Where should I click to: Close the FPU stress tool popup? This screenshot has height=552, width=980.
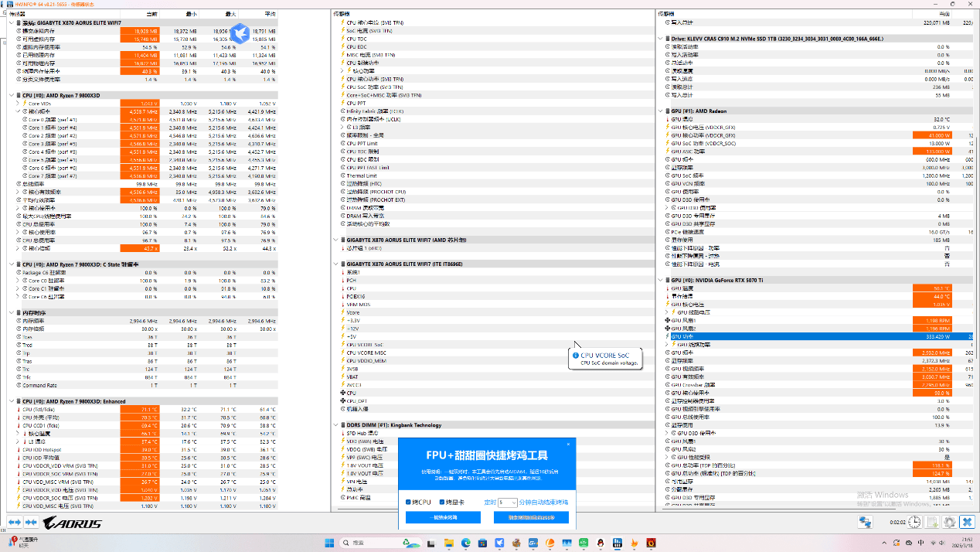569,444
